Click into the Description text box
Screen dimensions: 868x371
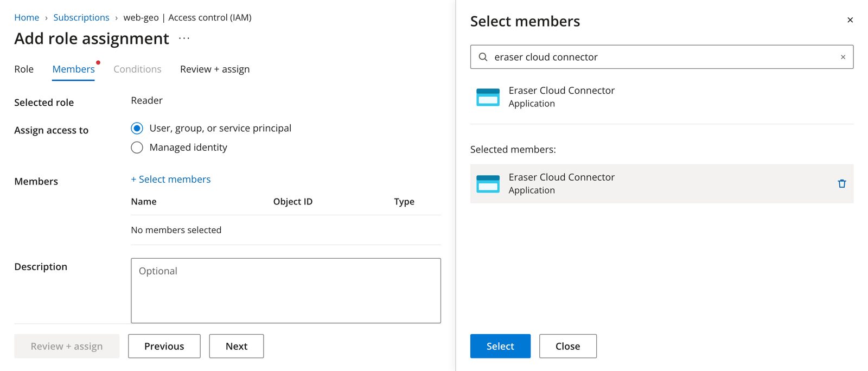(x=286, y=291)
